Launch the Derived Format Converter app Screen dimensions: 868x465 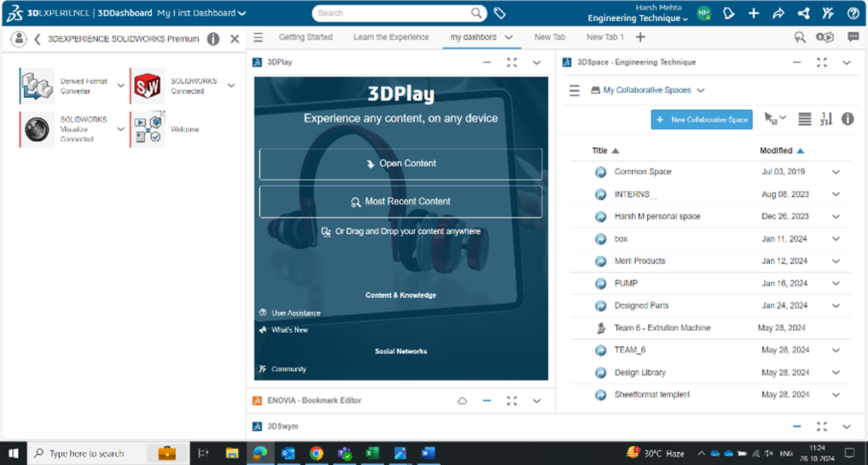coord(36,86)
